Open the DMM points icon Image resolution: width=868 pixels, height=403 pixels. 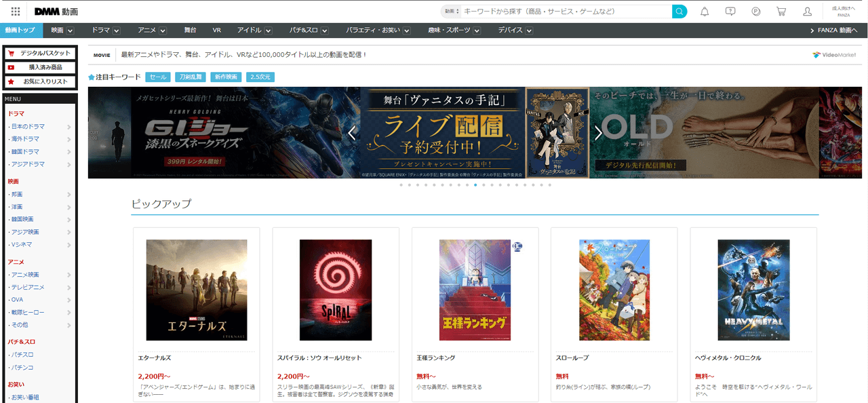pyautogui.click(x=756, y=12)
